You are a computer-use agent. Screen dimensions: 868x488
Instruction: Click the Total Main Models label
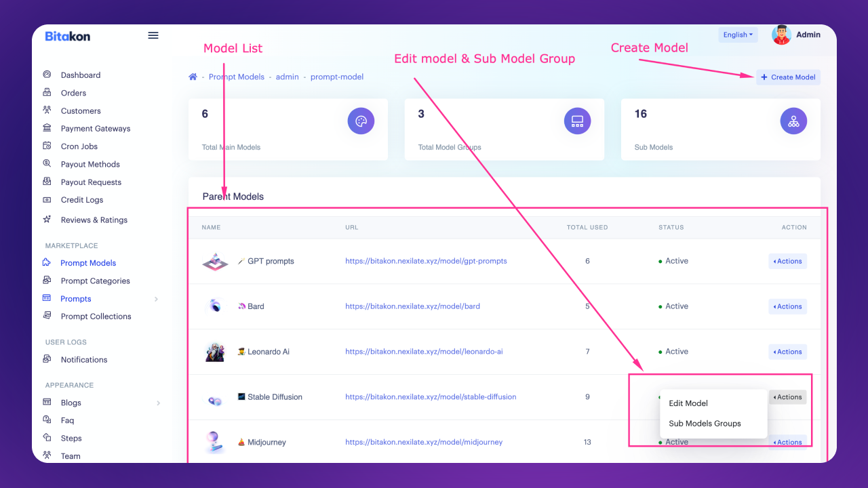click(231, 147)
